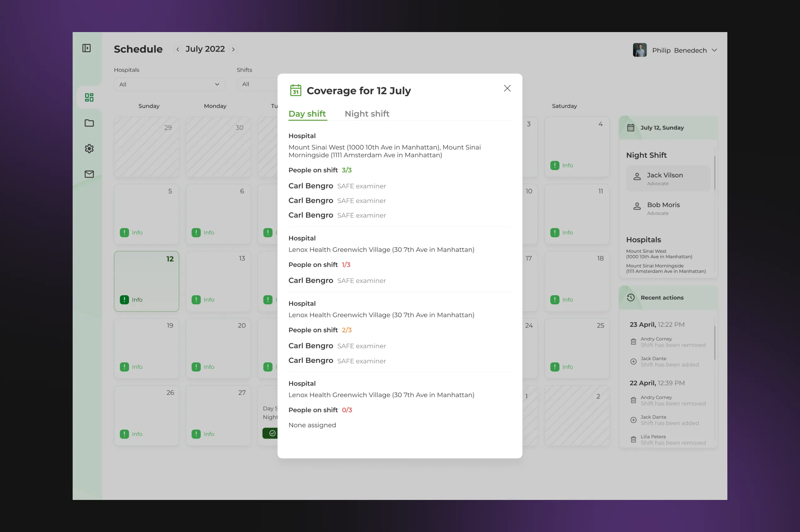Image resolution: width=800 pixels, height=532 pixels.
Task: Select the Day shift tab
Action: pyautogui.click(x=307, y=114)
